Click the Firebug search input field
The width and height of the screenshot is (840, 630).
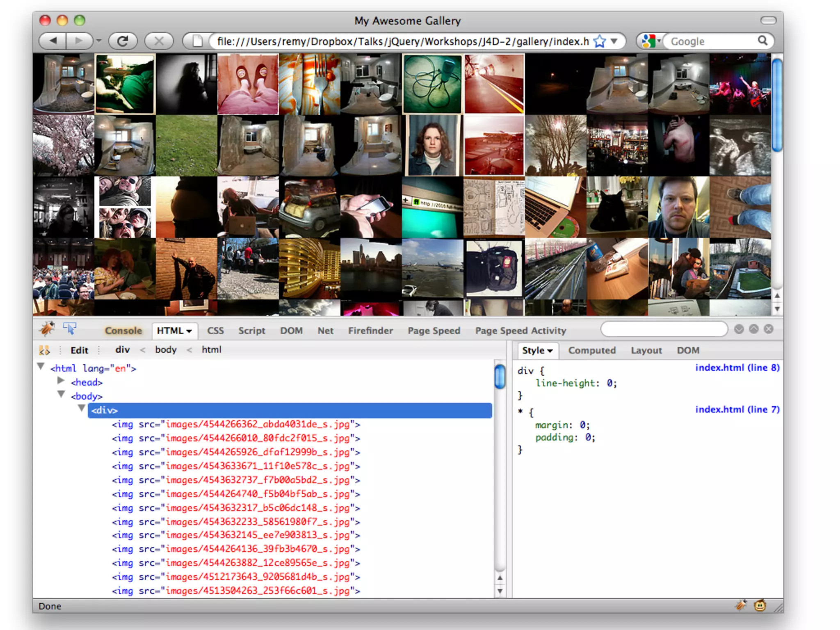(664, 329)
